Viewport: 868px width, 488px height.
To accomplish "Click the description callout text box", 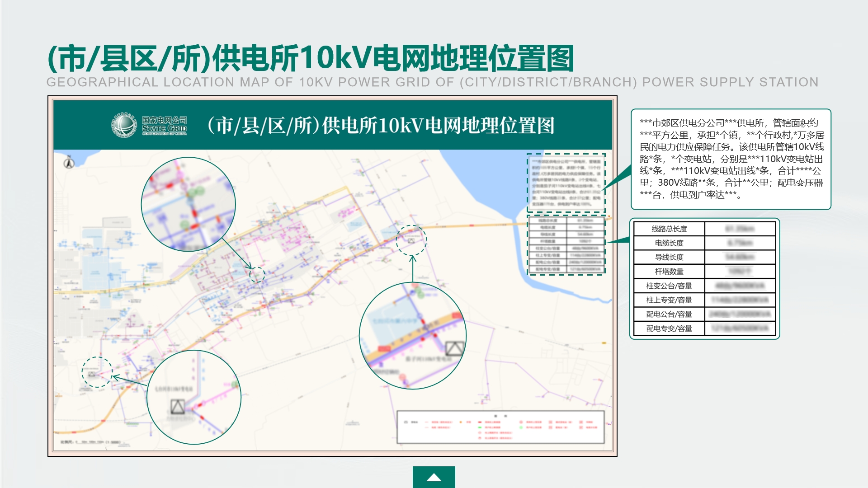I will [x=731, y=159].
